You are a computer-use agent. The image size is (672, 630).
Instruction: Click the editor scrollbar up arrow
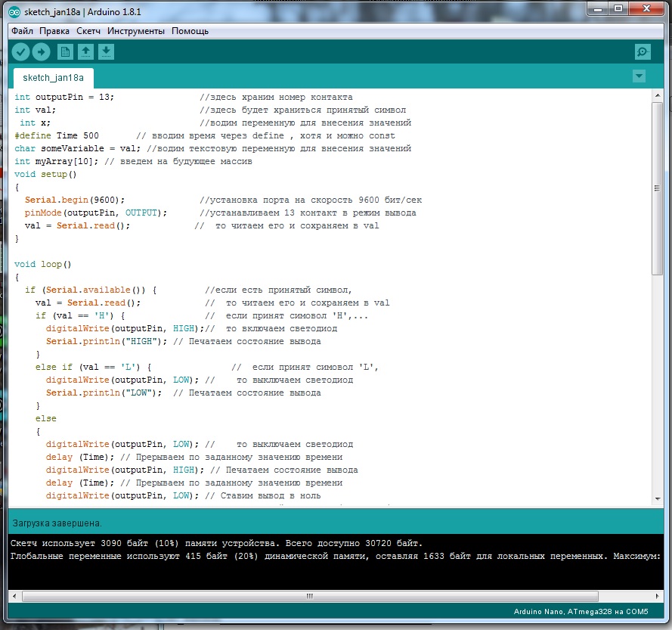657,95
